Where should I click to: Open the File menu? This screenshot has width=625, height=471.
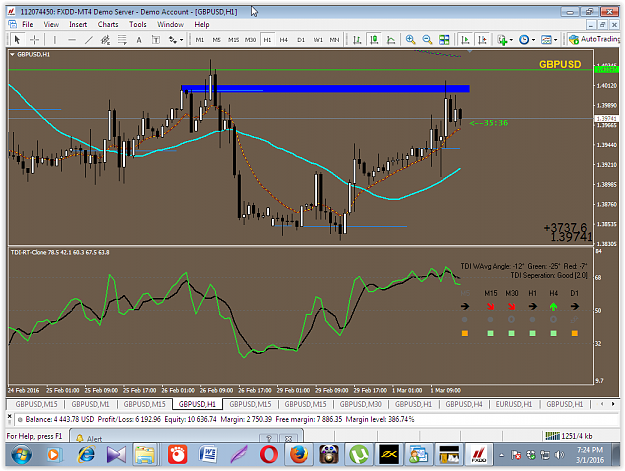point(28,24)
